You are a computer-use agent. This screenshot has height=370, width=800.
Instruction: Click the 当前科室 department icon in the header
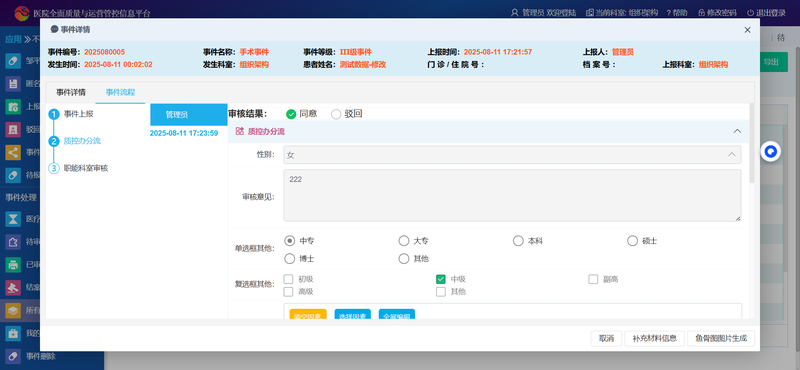pyautogui.click(x=590, y=13)
